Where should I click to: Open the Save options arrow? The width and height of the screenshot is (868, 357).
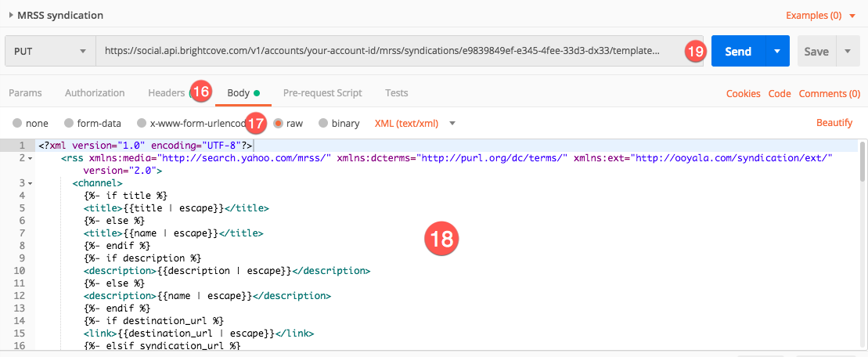(x=848, y=51)
